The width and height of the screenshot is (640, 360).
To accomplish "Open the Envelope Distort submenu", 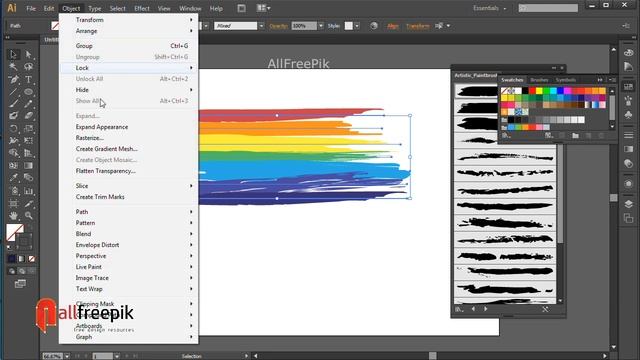I will (129, 245).
